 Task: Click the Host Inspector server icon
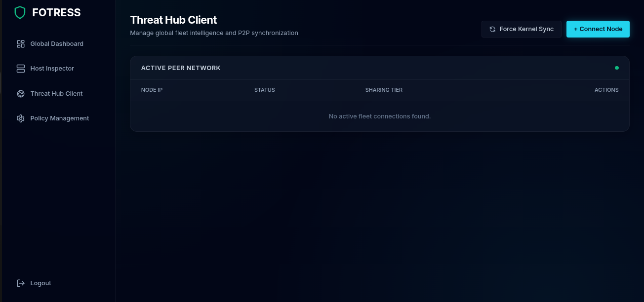tap(21, 69)
